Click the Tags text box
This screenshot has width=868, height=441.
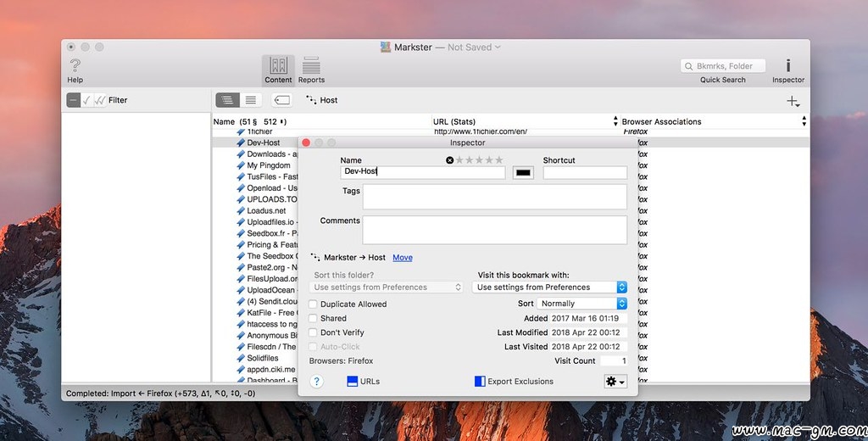tap(495, 197)
